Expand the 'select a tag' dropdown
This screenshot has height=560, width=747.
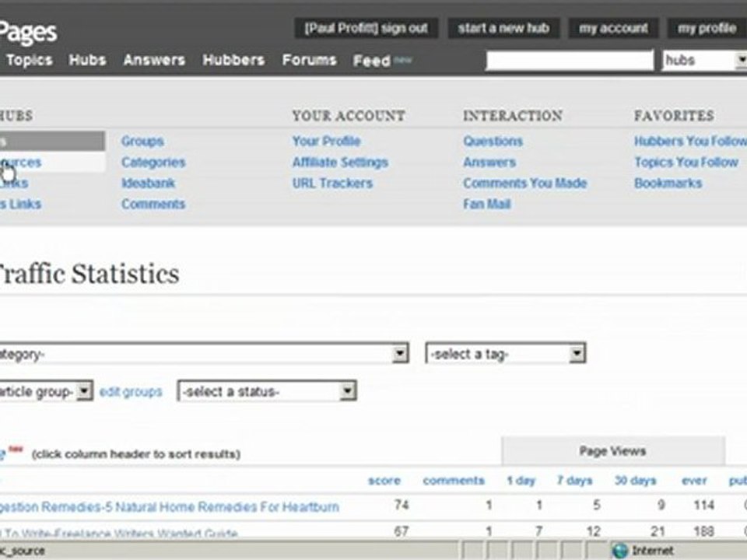coord(576,354)
